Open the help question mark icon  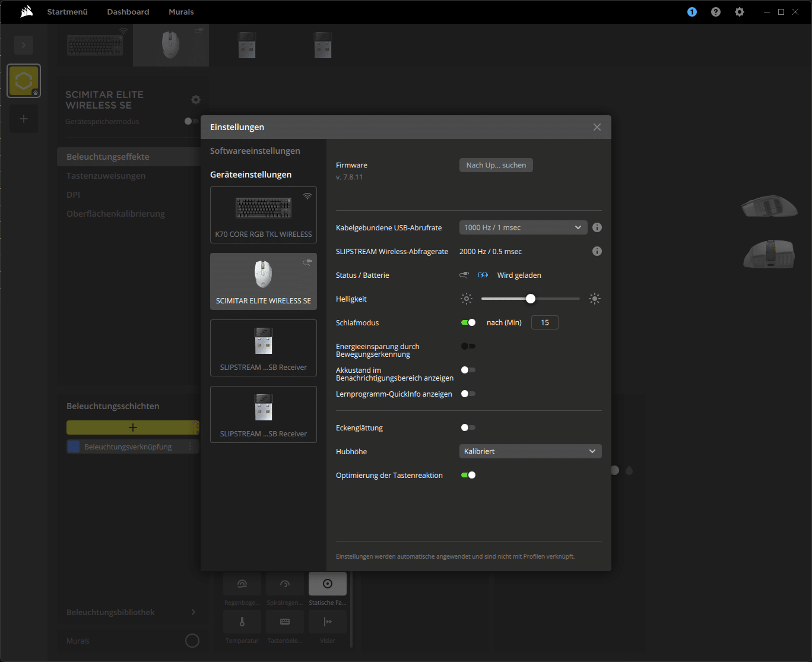coord(716,12)
